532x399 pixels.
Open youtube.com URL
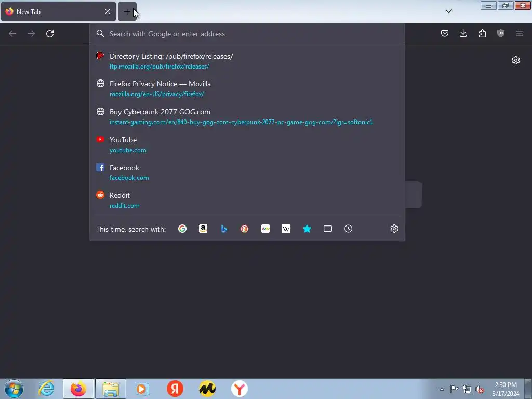coord(128,150)
